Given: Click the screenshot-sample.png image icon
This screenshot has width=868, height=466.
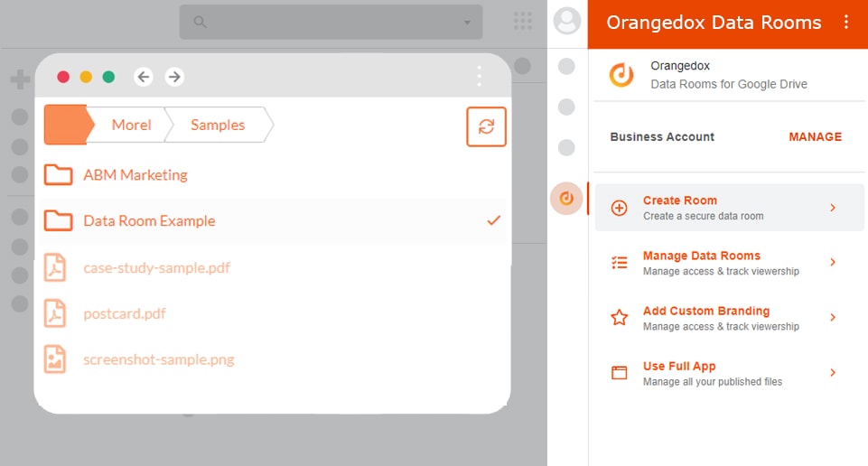Looking at the screenshot, I should click(x=55, y=359).
